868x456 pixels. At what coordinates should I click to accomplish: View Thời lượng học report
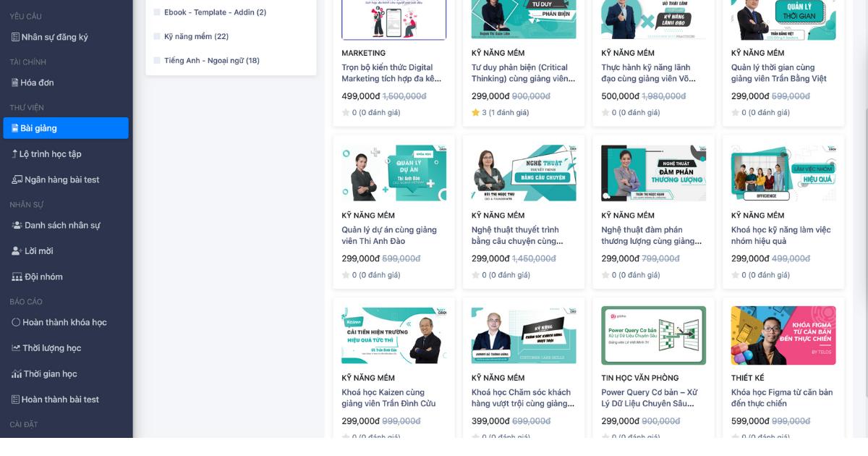pyautogui.click(x=66, y=348)
